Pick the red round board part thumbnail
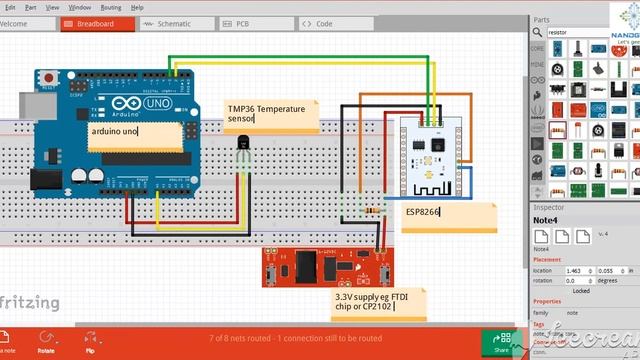The height and width of the screenshot is (360, 640). (618, 51)
